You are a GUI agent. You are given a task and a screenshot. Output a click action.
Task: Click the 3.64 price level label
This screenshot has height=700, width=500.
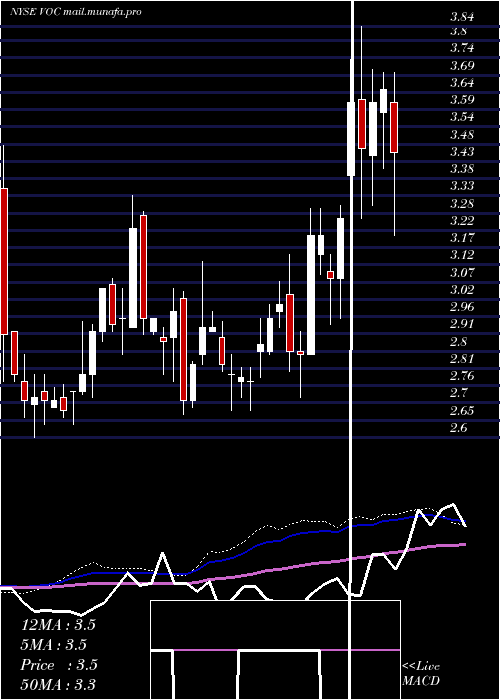462,83
